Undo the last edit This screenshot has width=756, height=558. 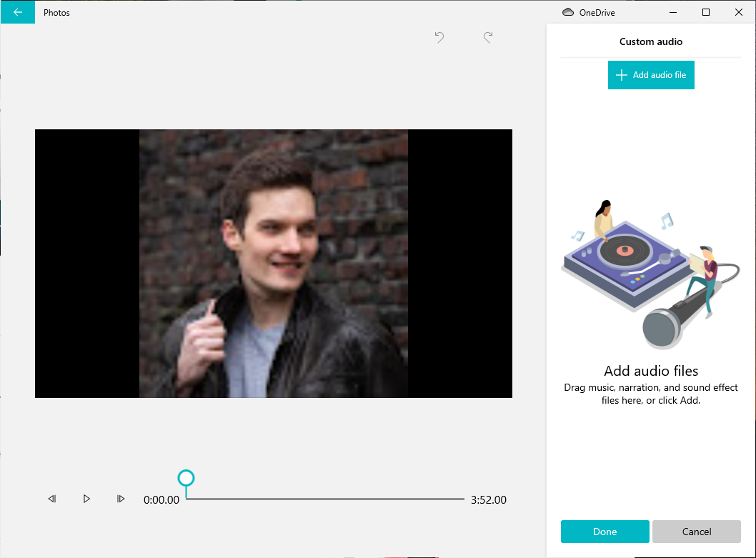(439, 37)
